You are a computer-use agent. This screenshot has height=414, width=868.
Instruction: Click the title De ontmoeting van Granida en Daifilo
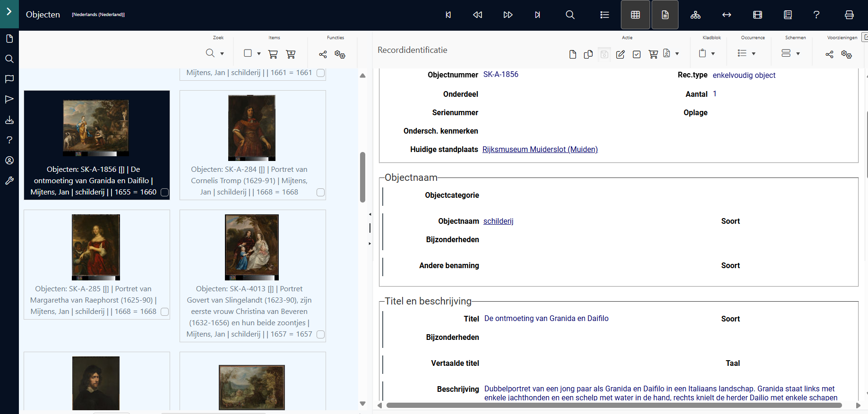[546, 318]
